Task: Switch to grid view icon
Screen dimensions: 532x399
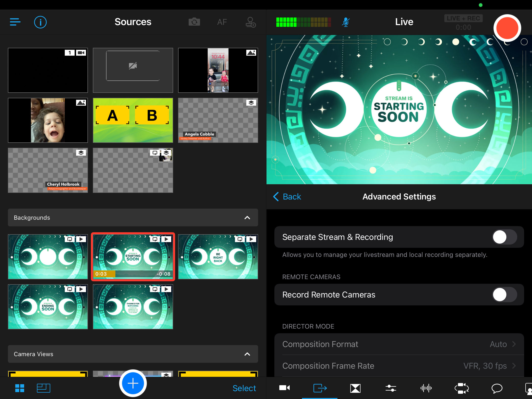Action: [20, 388]
